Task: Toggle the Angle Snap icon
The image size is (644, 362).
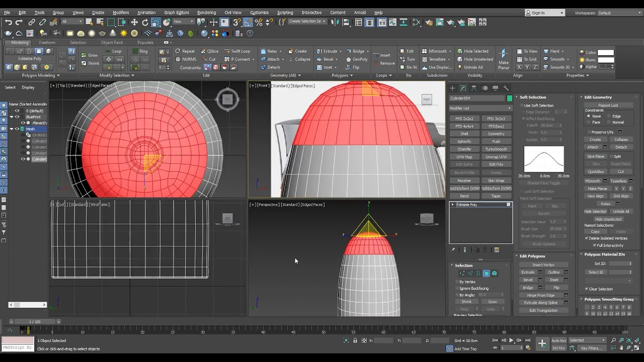Action: click(x=248, y=22)
